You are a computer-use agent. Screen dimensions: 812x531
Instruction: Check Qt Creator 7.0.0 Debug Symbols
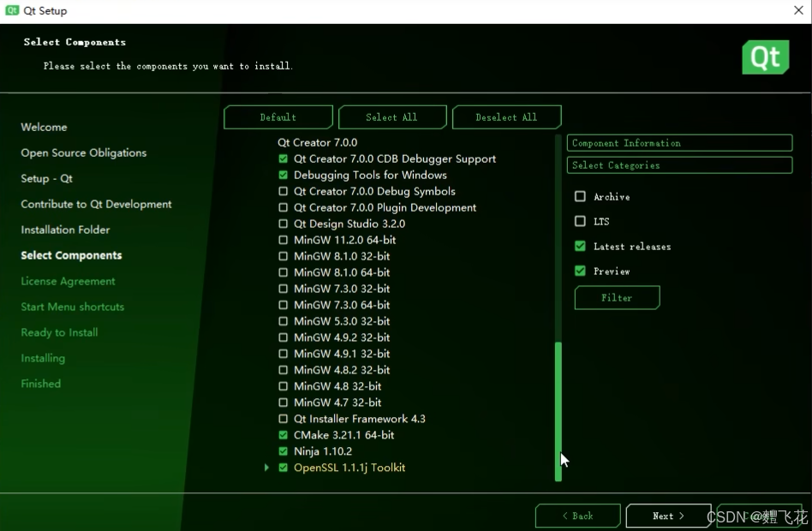283,191
